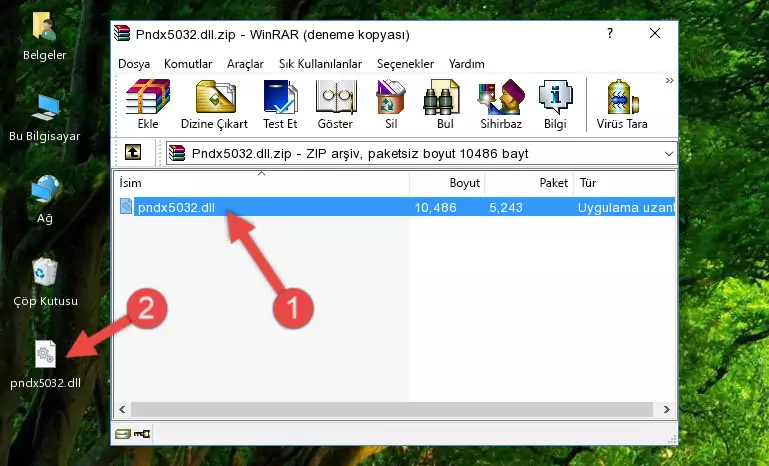Sort by İsim column header
This screenshot has width=769, height=466.
[262, 183]
